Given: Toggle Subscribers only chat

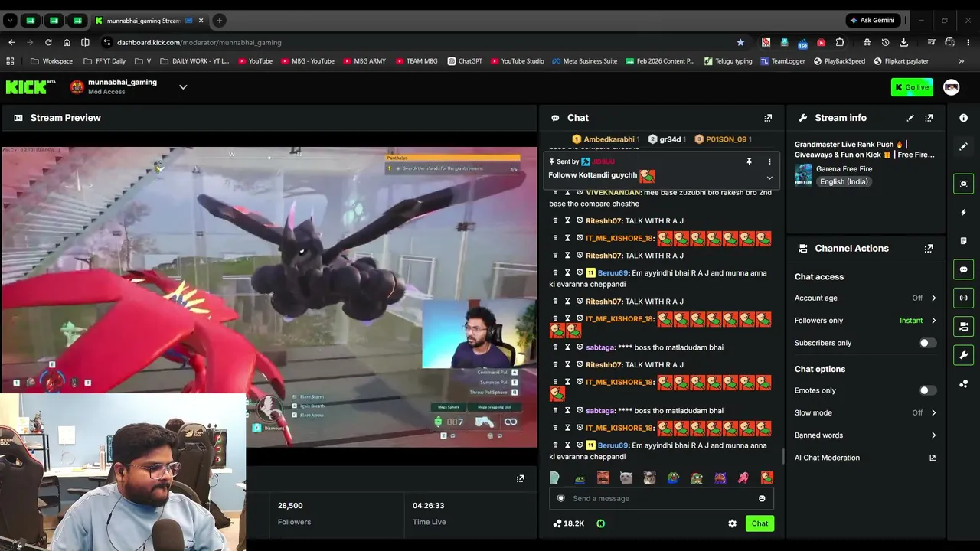Looking at the screenshot, I should click(927, 343).
